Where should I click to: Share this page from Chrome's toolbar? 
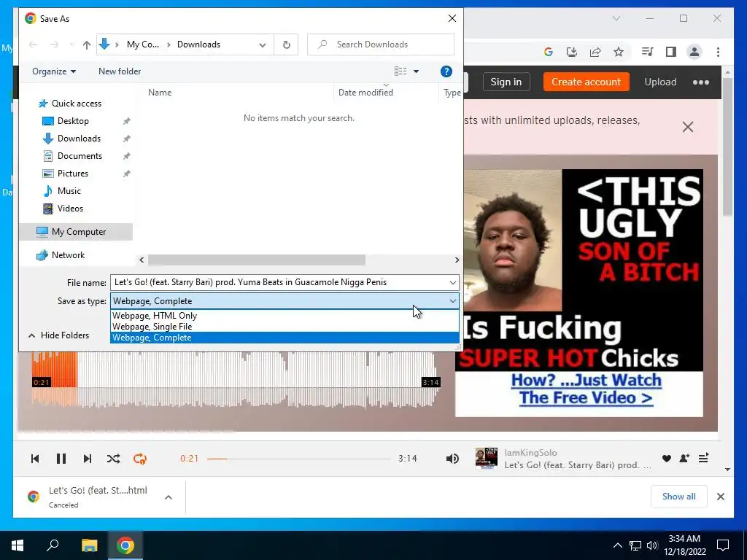[595, 52]
